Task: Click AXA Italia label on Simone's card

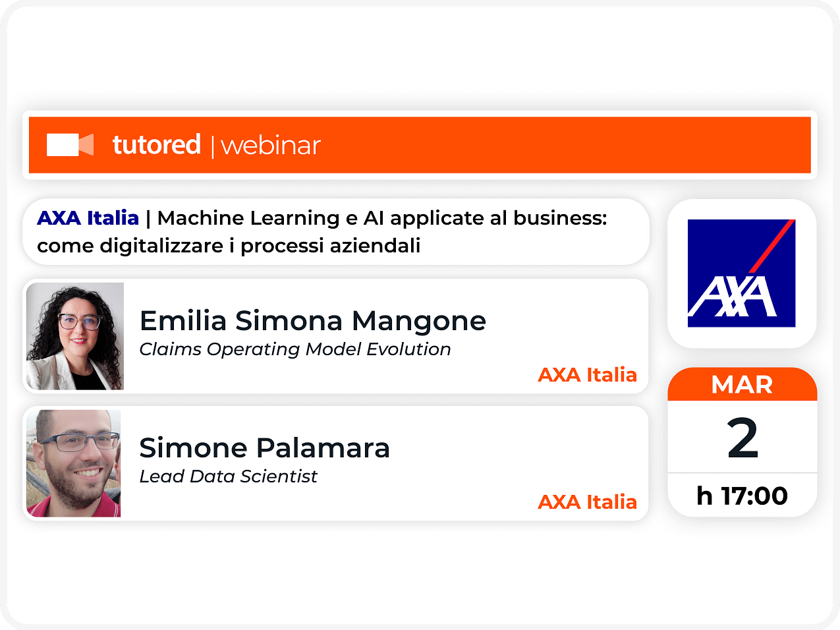Action: pyautogui.click(x=588, y=502)
